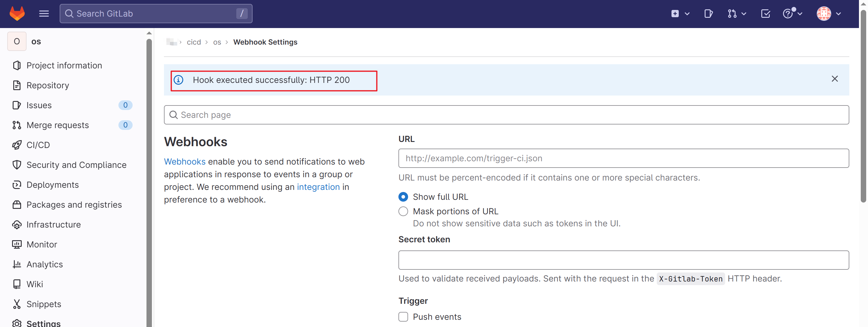The height and width of the screenshot is (327, 868).
Task: Follow the Webhooks documentation link
Action: coord(184,162)
